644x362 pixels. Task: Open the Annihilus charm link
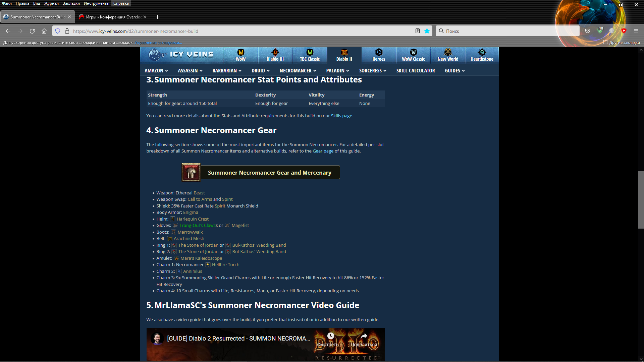193,271
